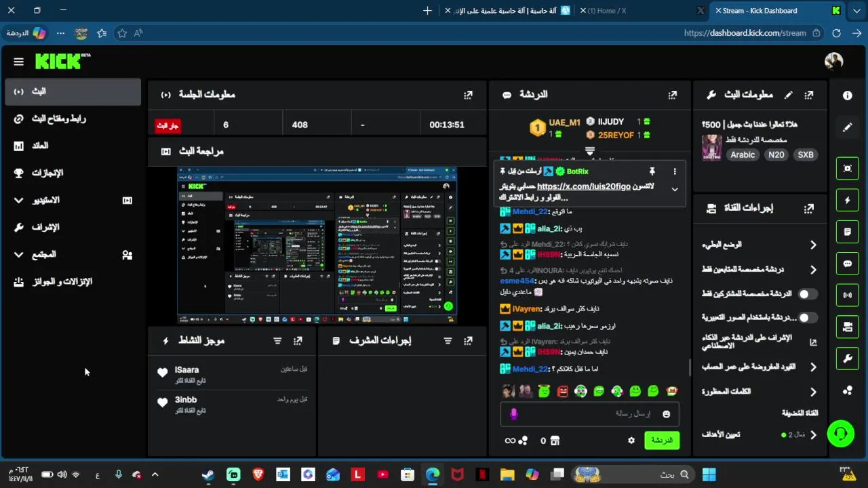The height and width of the screenshot is (488, 868).
Task: Open three-dot menu on BotRix pinned message
Action: coord(675,171)
